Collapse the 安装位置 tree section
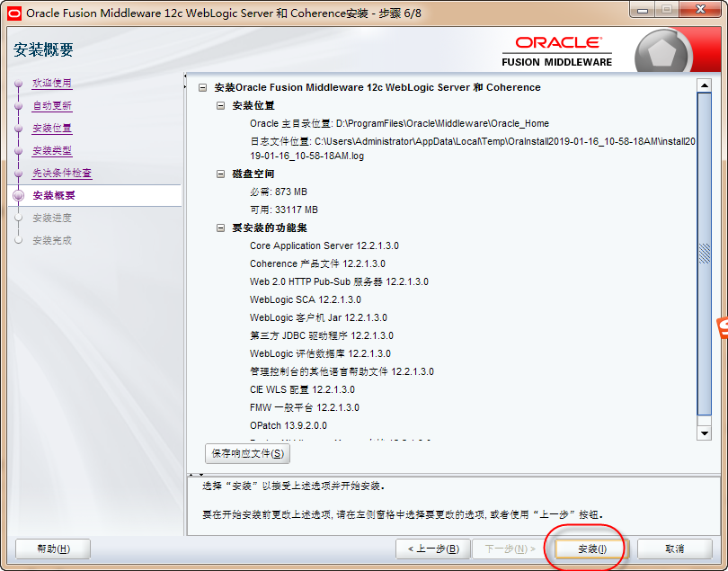The image size is (728, 571). click(x=220, y=106)
